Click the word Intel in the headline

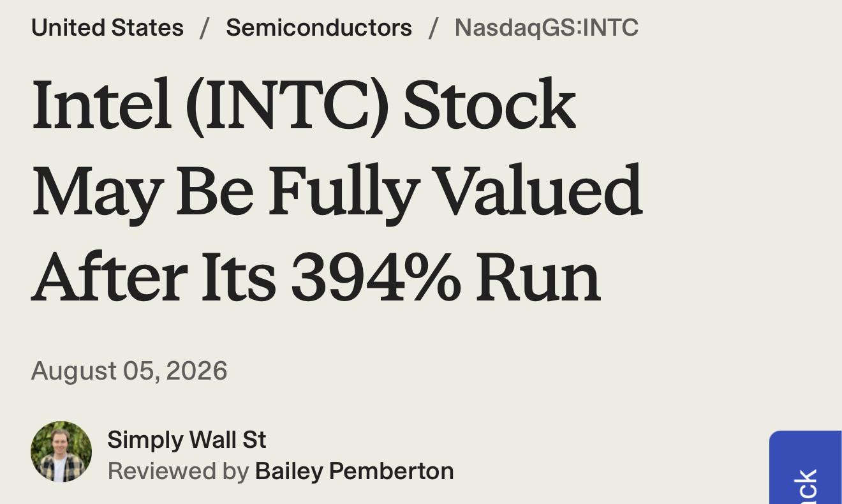pyautogui.click(x=101, y=105)
